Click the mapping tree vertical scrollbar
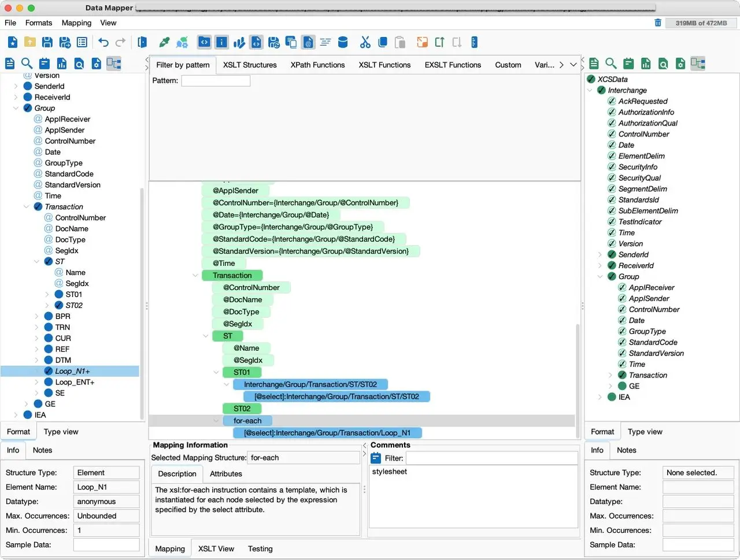 tap(577, 381)
